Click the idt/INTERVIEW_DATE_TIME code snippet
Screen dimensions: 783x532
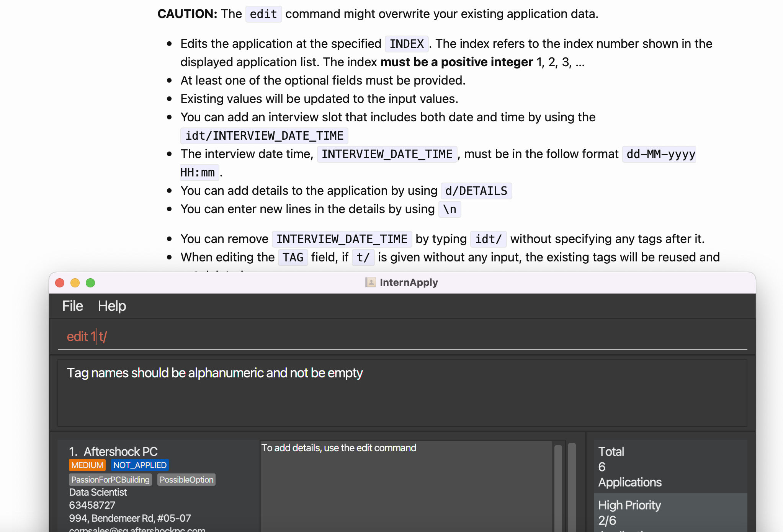coord(264,136)
